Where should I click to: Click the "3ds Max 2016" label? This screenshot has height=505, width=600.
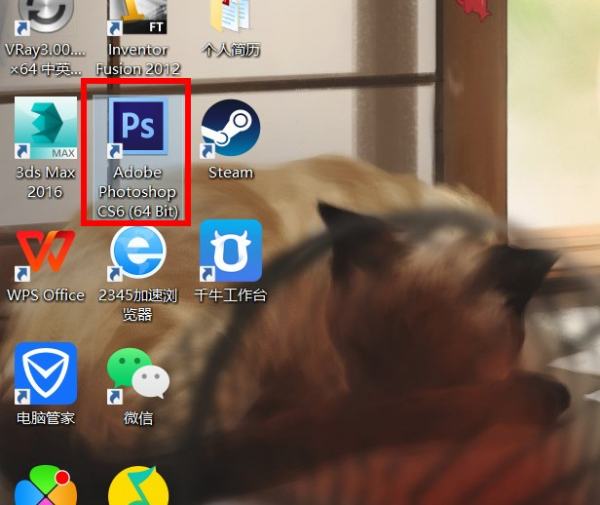(46, 182)
